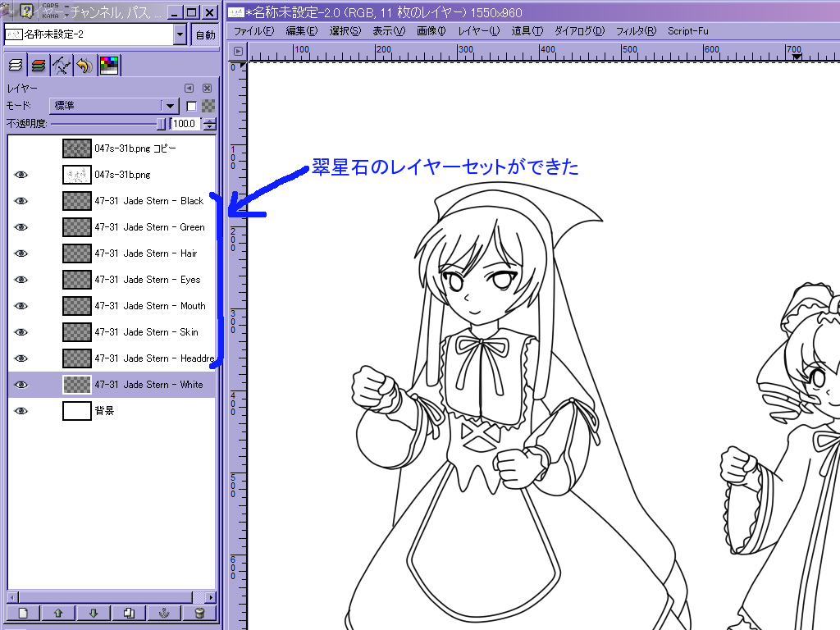The width and height of the screenshot is (840, 630).
Task: Select the 47-31 Jade Stern - Eyes layer name
Action: pyautogui.click(x=148, y=280)
